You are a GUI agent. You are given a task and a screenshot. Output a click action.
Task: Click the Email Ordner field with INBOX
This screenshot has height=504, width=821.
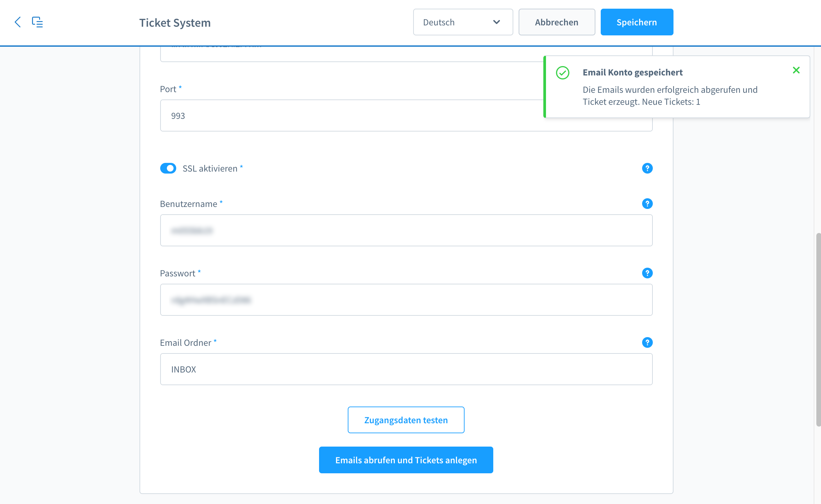pos(406,369)
